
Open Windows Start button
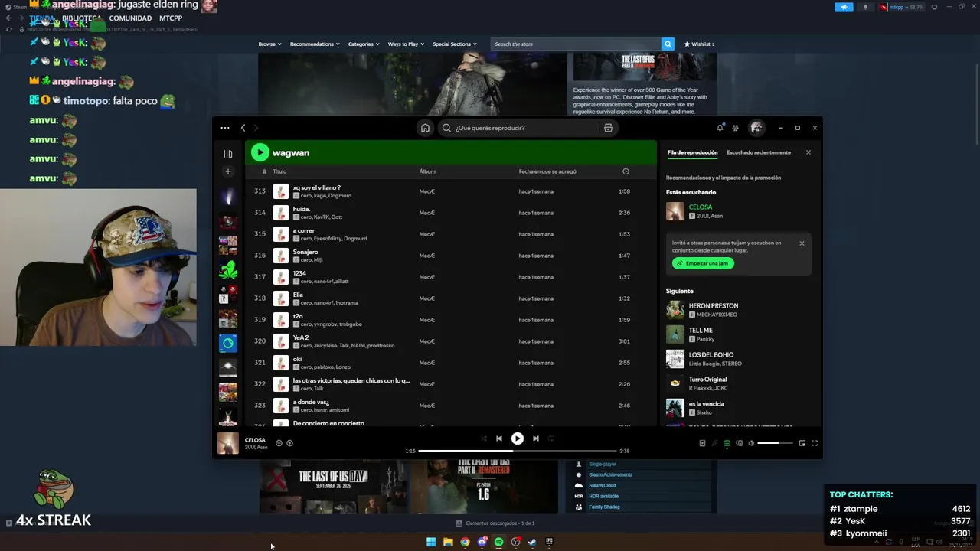pos(431,542)
